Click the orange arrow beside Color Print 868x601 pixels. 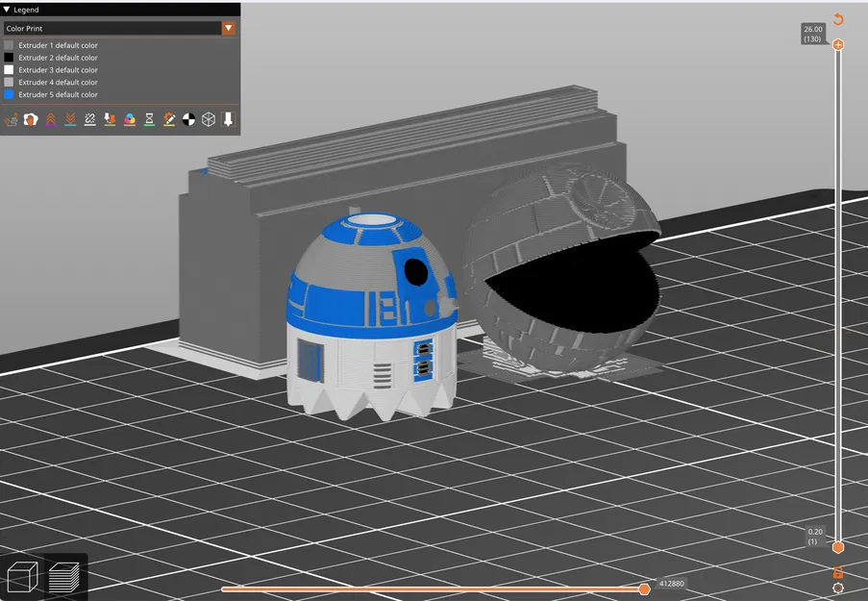coord(229,28)
